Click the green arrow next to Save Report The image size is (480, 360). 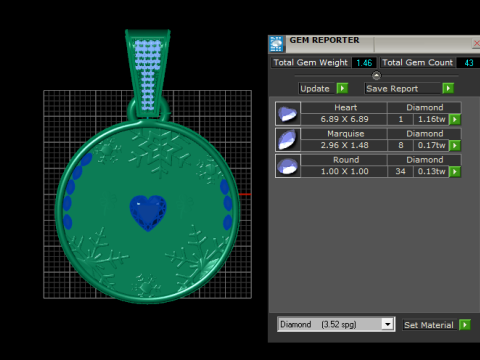click(x=448, y=88)
